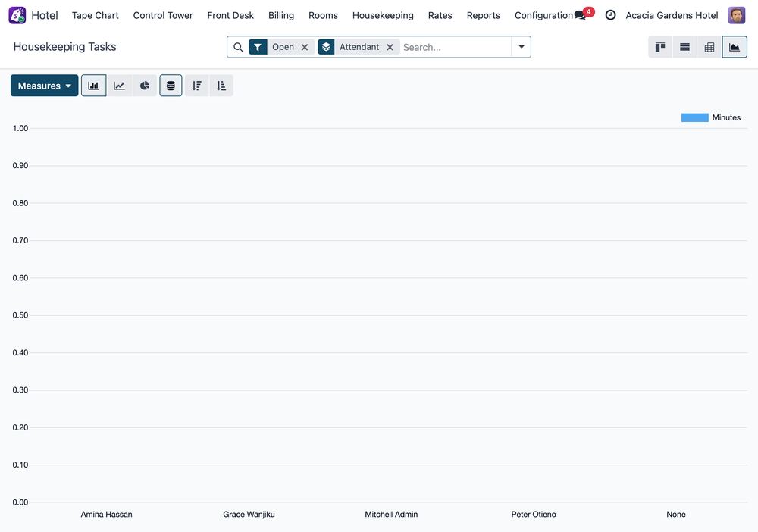The height and width of the screenshot is (532, 758).
Task: Toggle stacked chart option
Action: click(x=171, y=86)
